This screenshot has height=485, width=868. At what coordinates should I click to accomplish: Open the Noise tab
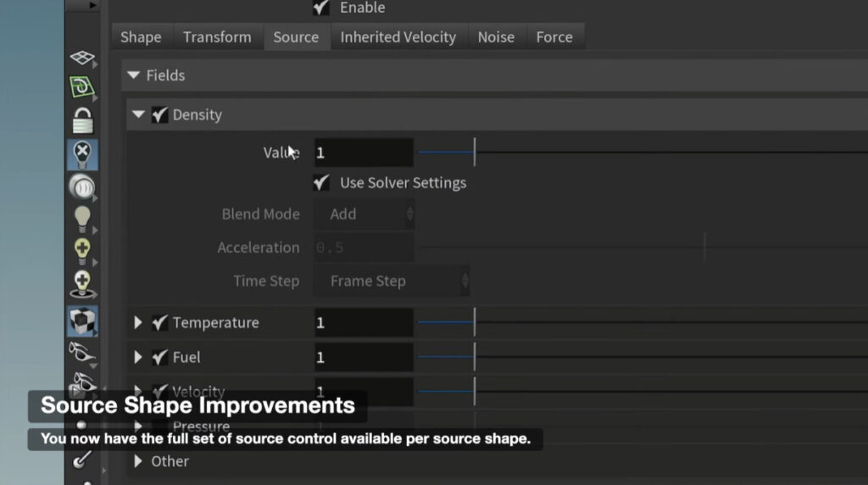(x=496, y=37)
